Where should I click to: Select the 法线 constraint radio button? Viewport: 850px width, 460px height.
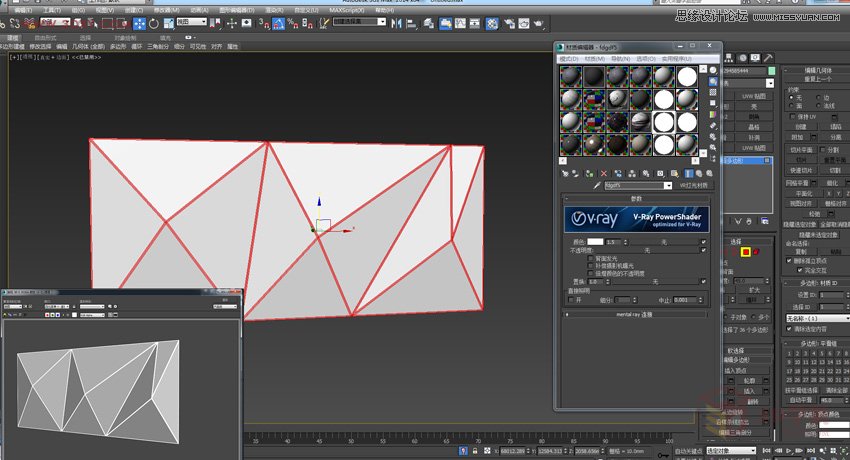coord(819,106)
